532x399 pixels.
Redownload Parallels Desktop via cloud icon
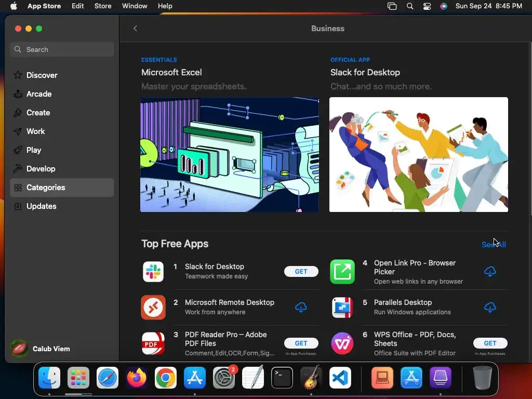(490, 308)
